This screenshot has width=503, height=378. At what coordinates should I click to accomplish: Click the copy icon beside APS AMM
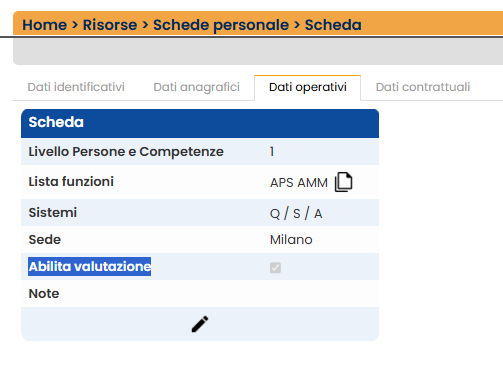(343, 182)
